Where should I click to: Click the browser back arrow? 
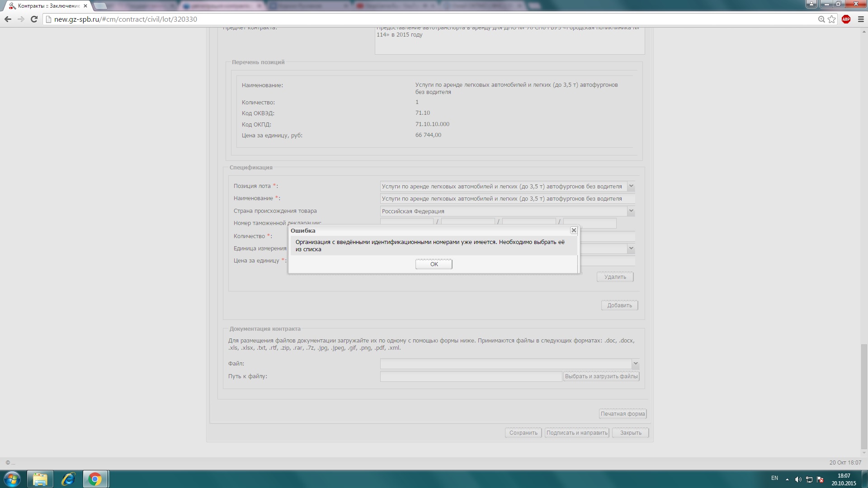click(x=8, y=19)
